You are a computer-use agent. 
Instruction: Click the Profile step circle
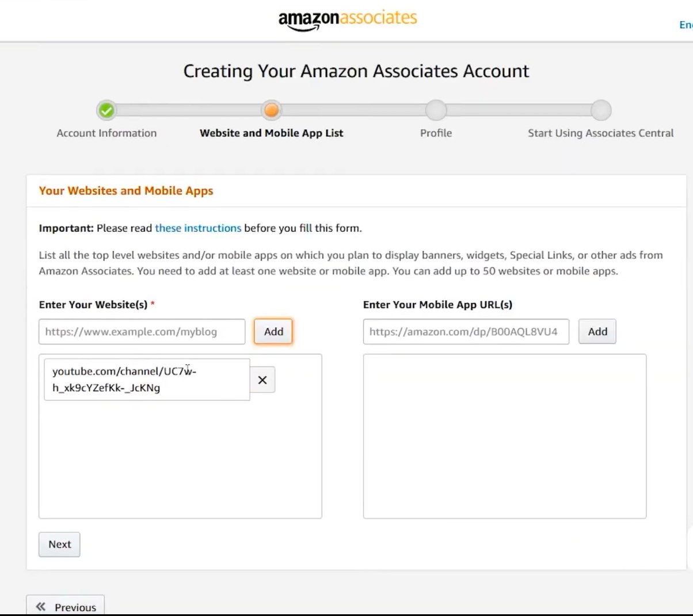pos(436,110)
